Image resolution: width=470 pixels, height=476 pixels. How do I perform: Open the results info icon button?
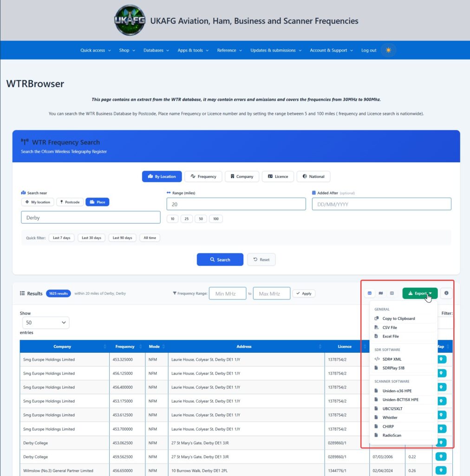click(x=446, y=293)
